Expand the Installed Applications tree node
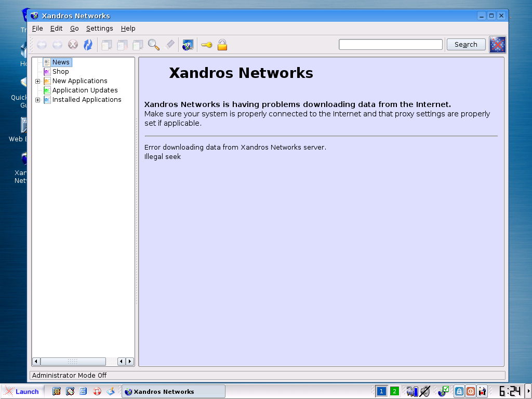 (x=37, y=100)
